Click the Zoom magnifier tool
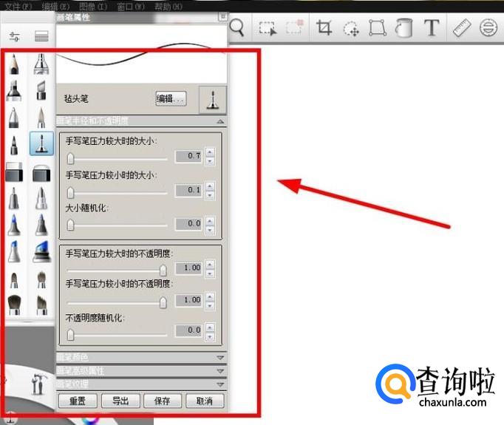Screen dimensions: 504x425 point(237,28)
